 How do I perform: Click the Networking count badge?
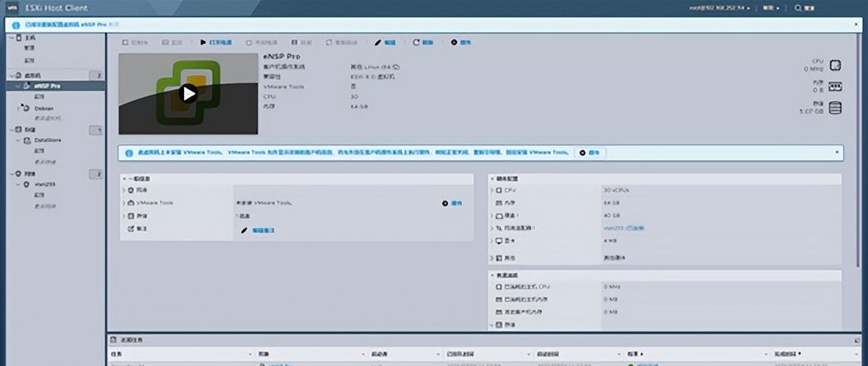point(96,174)
